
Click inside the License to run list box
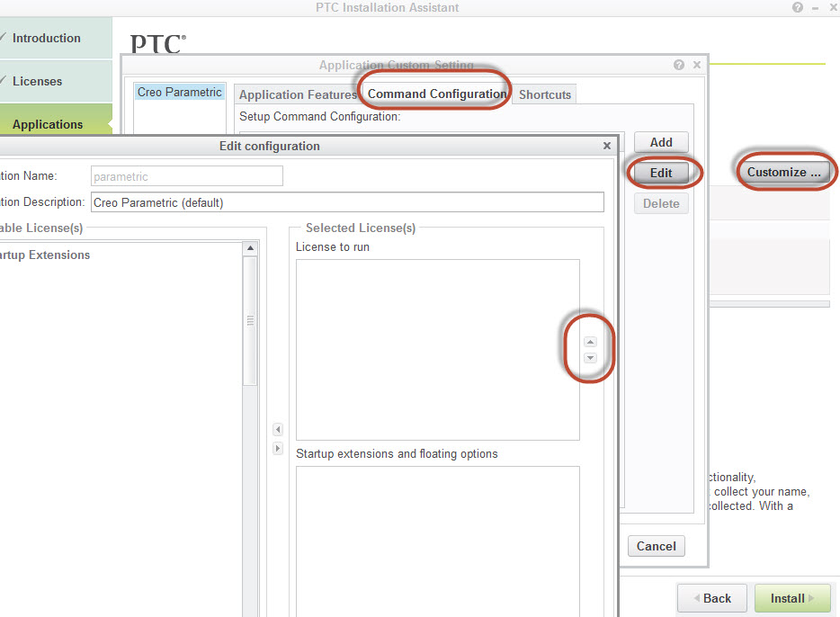click(438, 350)
